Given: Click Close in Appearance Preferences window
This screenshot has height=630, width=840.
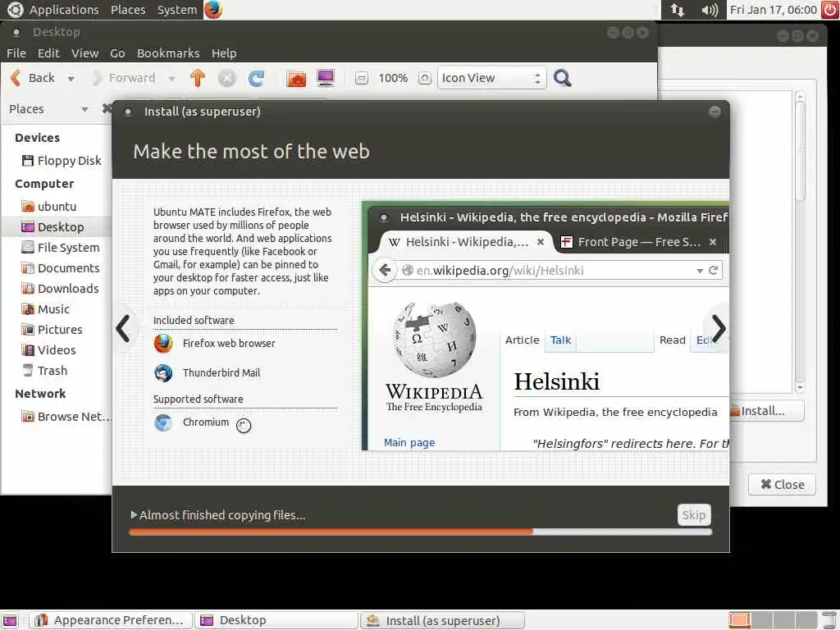Looking at the screenshot, I should [x=782, y=484].
